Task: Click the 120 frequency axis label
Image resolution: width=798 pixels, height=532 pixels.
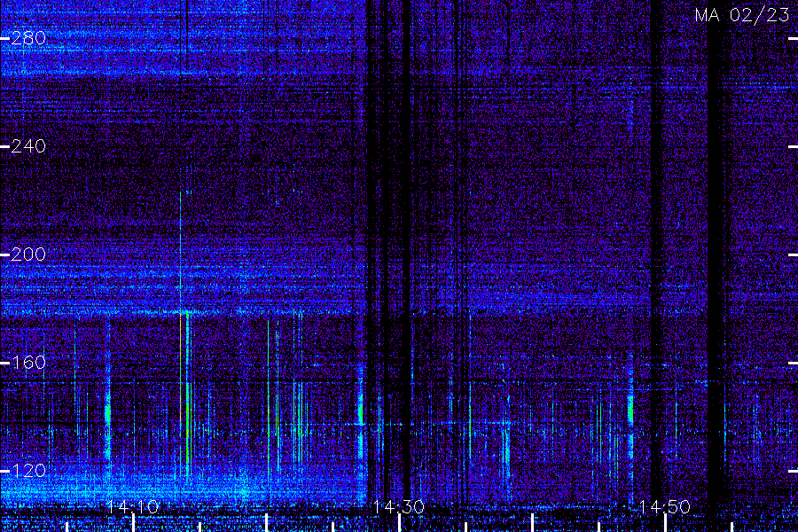Action: pos(28,471)
